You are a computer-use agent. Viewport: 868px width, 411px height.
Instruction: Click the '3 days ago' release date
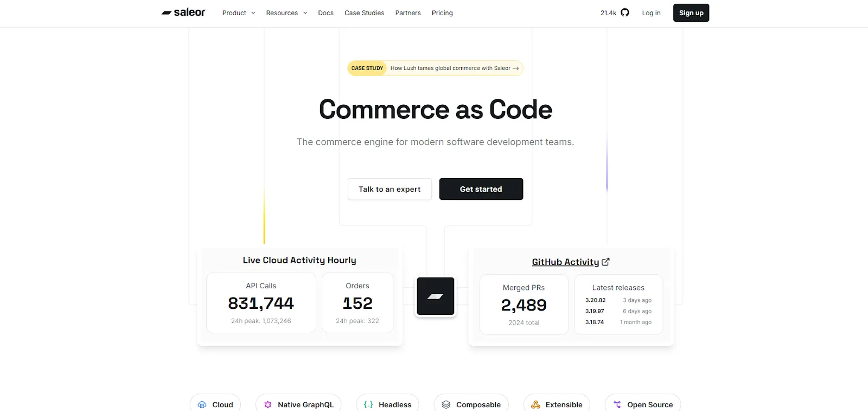637,300
